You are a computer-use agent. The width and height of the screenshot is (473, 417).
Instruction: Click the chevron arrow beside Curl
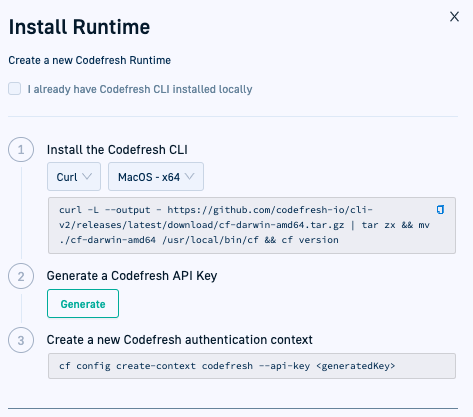[x=87, y=176]
